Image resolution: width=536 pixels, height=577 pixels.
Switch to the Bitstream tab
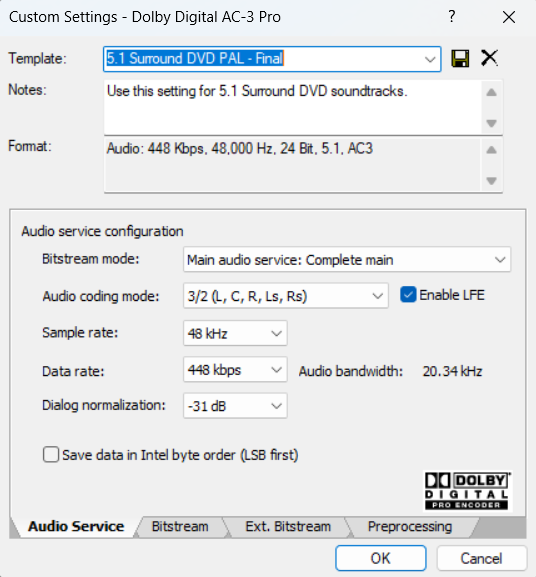pos(180,527)
